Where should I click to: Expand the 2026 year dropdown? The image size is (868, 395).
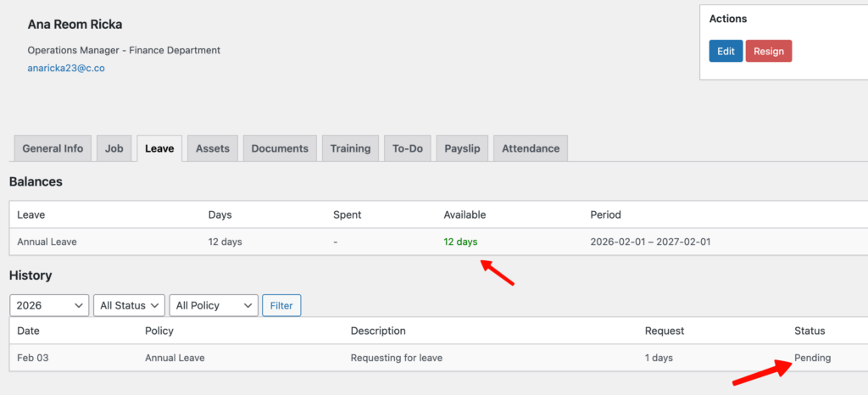[x=49, y=305]
